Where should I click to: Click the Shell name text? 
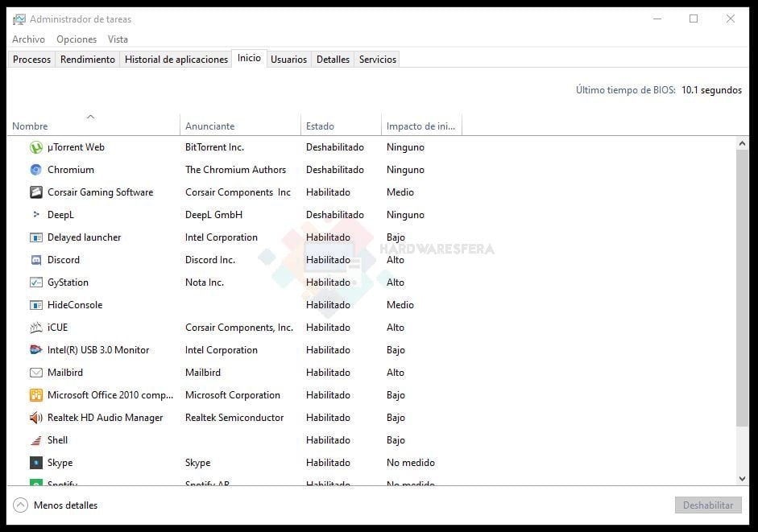click(x=57, y=440)
